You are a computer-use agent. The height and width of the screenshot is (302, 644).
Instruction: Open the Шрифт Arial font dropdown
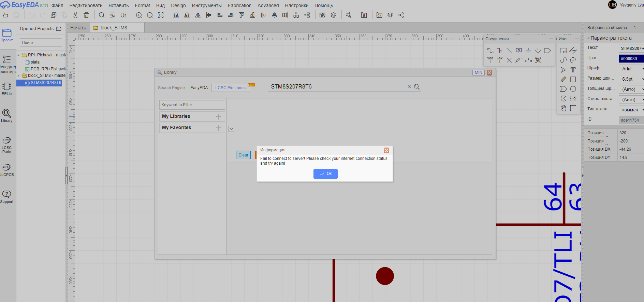click(x=631, y=69)
